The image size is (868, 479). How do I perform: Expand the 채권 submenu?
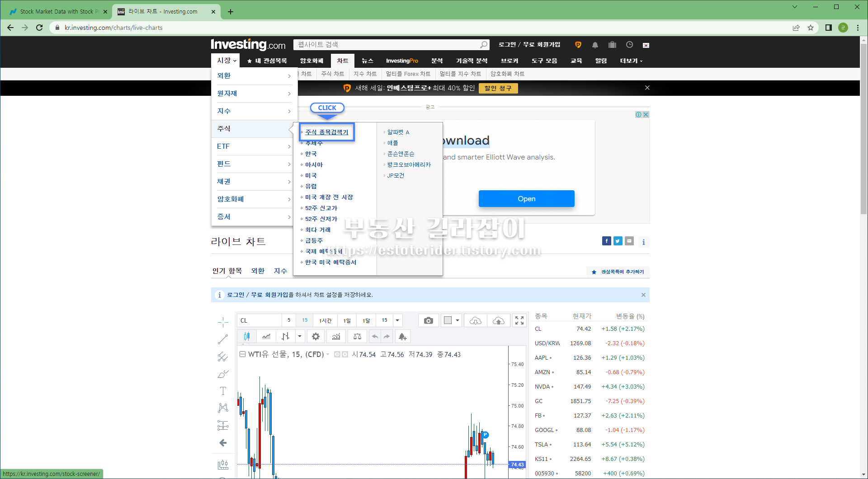(x=253, y=182)
